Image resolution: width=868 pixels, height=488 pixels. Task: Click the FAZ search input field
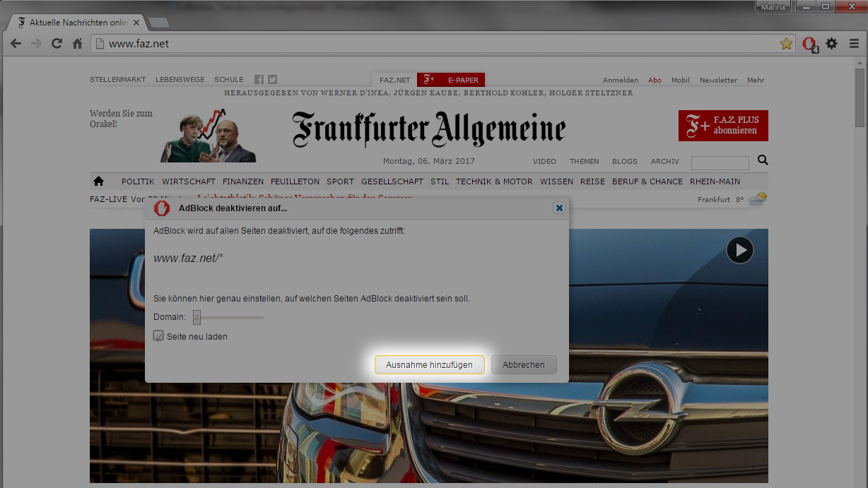(x=720, y=163)
